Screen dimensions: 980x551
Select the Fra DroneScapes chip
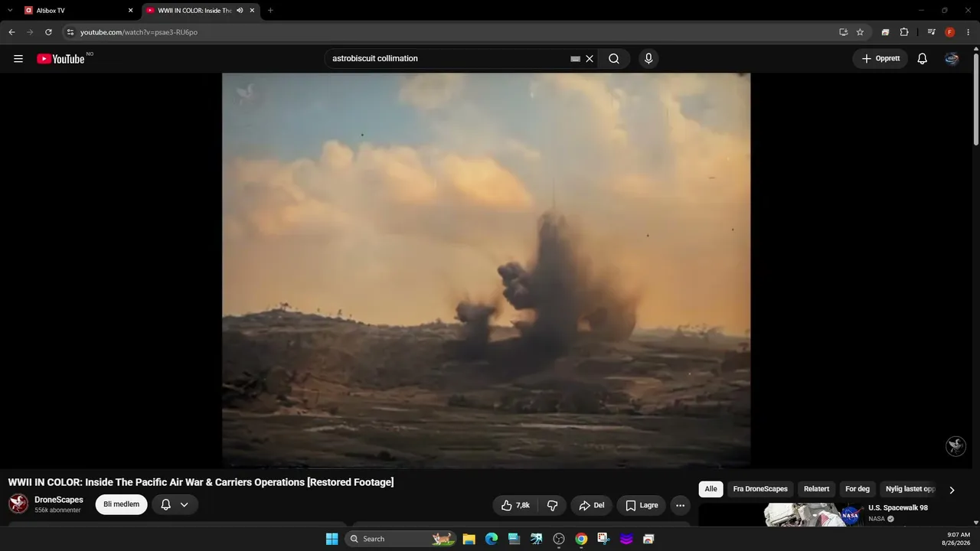pyautogui.click(x=760, y=489)
